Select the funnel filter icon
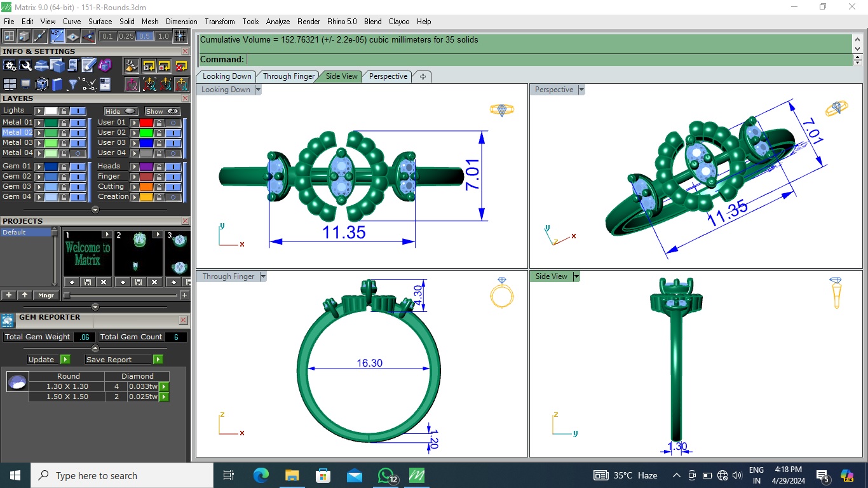Viewport: 868px width, 488px height. (73, 85)
